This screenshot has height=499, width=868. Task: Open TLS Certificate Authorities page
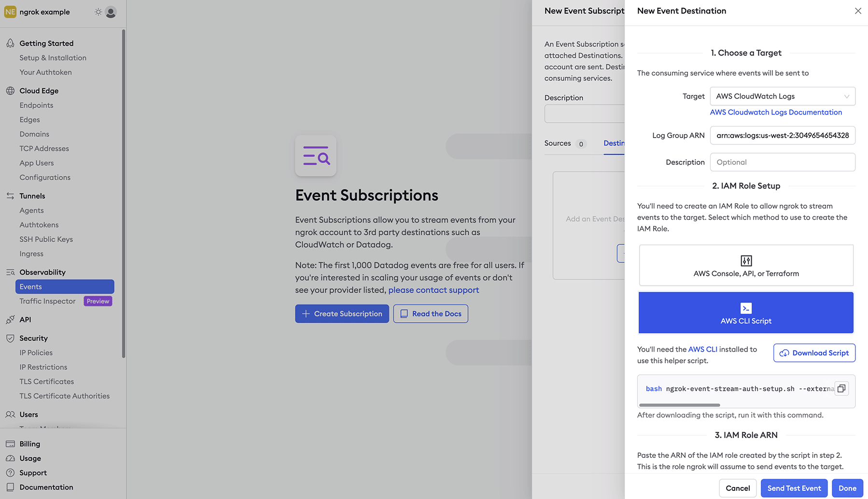tap(65, 396)
